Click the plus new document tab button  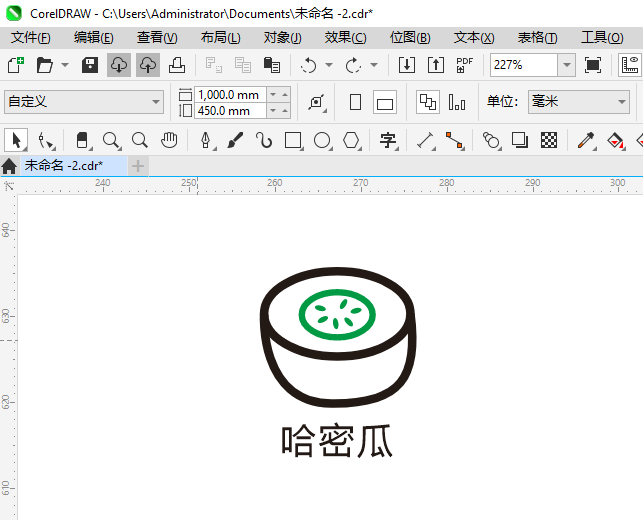pos(138,166)
